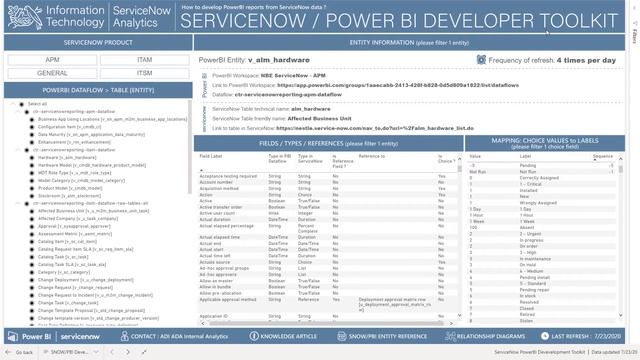Click the Affected Company entity
Image resolution: width=640 pixels, height=360 pixels.
(78, 219)
